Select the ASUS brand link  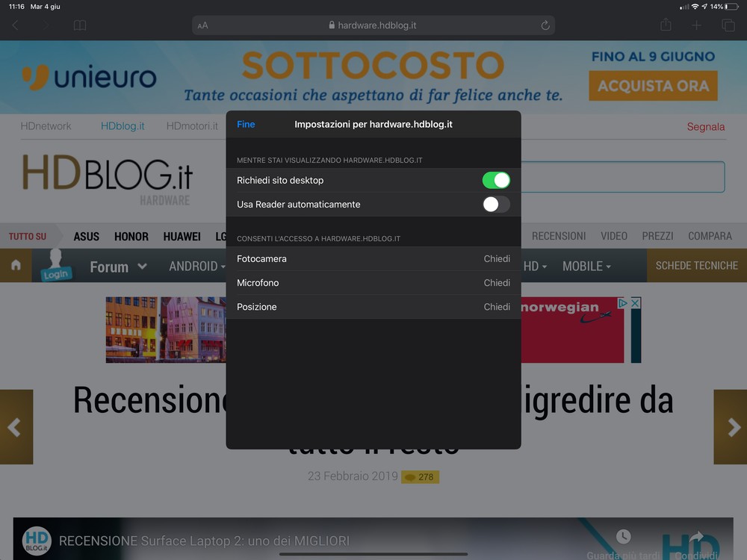(86, 237)
